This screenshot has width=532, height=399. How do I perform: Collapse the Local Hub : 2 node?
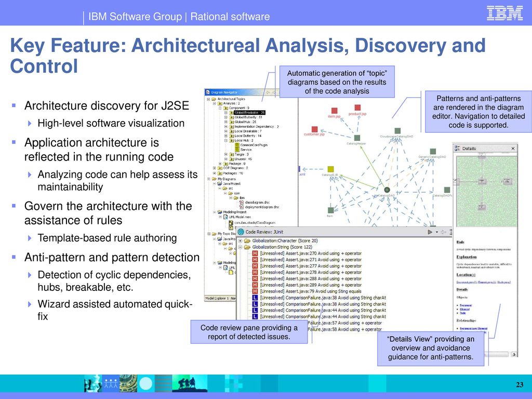225,140
